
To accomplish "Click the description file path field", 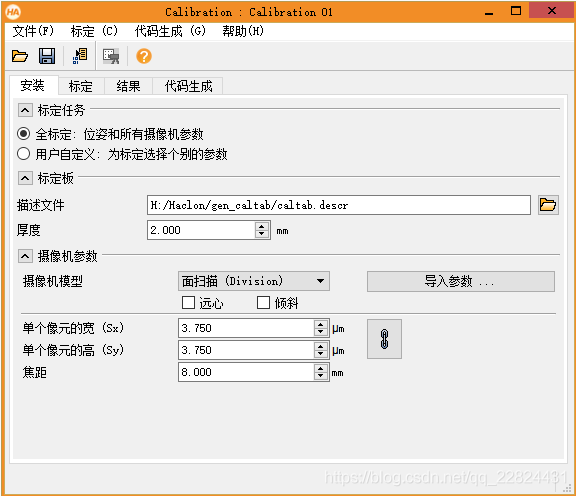I will tap(339, 205).
